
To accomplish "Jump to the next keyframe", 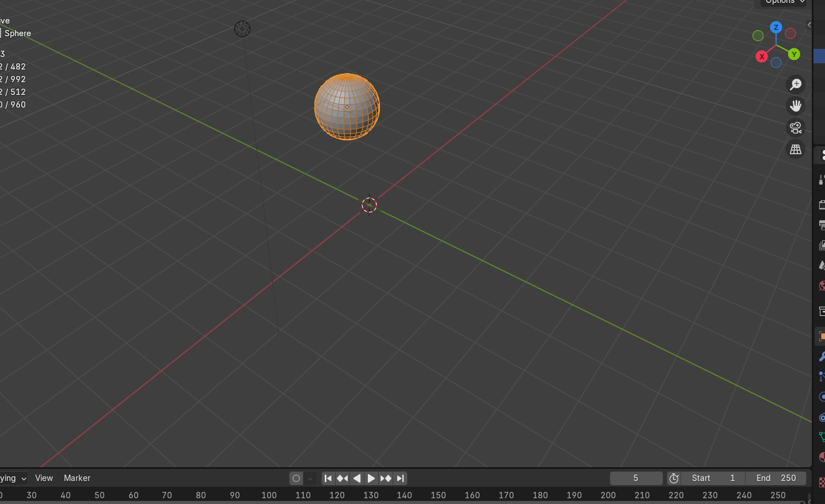I will click(x=386, y=478).
